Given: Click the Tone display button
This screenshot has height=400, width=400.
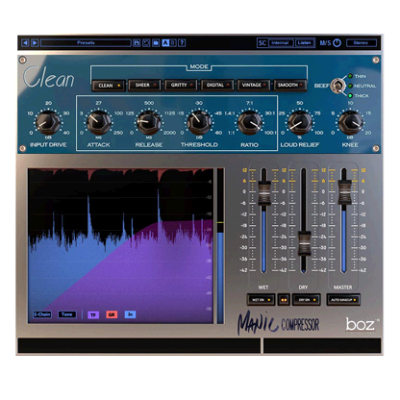Looking at the screenshot, I should pyautogui.click(x=67, y=314).
